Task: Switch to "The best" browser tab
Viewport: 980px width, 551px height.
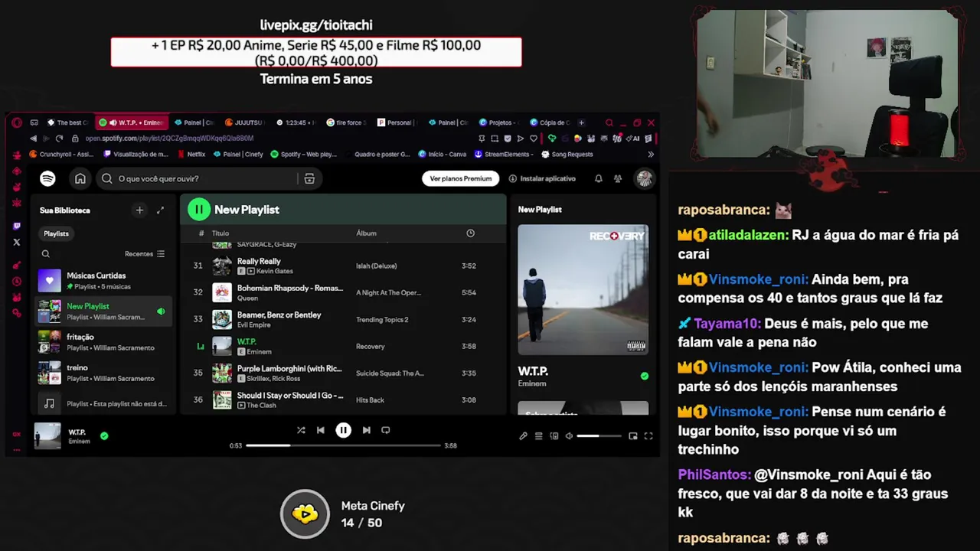Action: point(69,122)
